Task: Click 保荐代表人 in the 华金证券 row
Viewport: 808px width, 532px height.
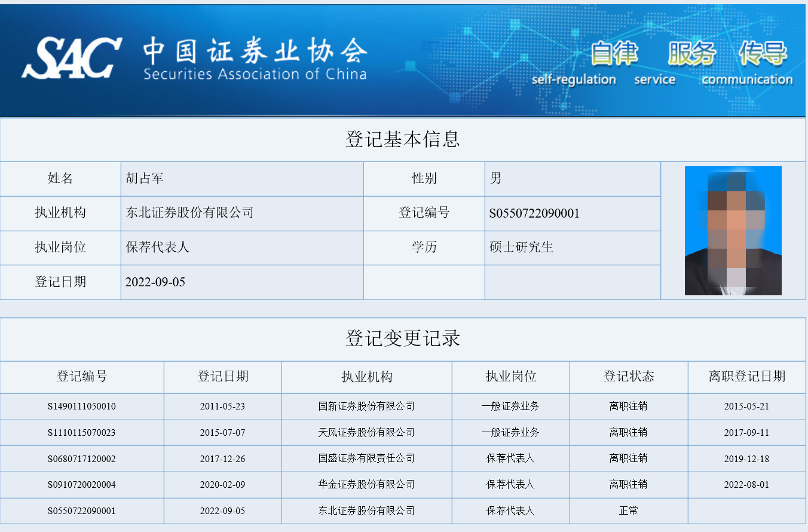Action: (511, 485)
